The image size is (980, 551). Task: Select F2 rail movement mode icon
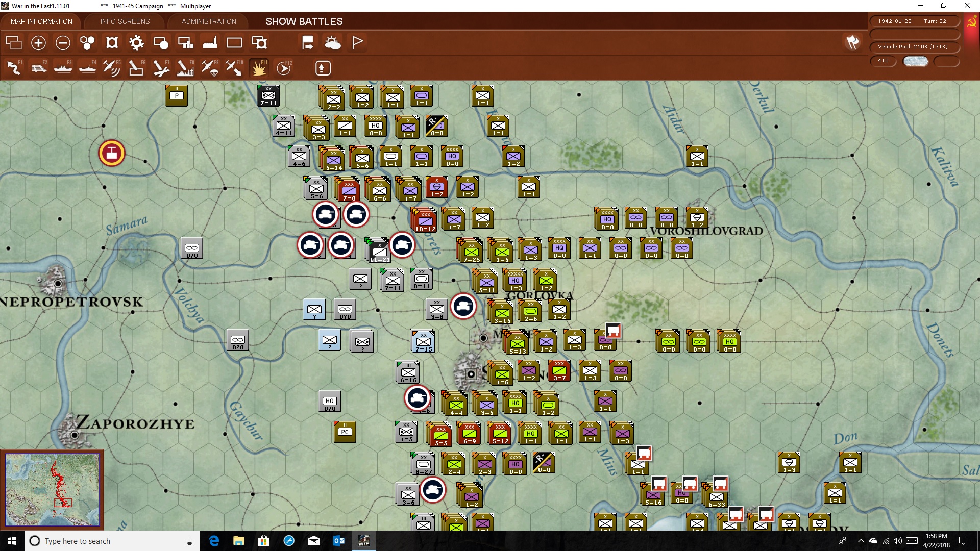38,67
